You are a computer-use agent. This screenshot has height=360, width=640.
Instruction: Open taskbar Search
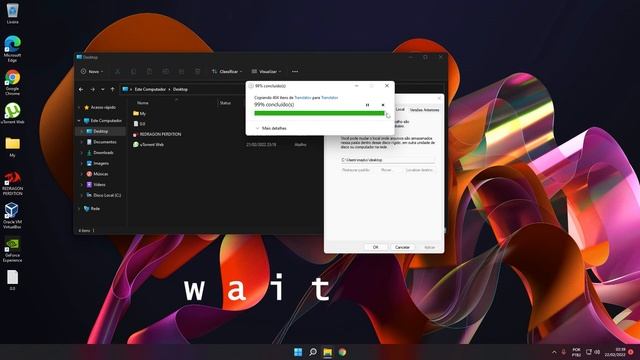pyautogui.click(x=313, y=352)
